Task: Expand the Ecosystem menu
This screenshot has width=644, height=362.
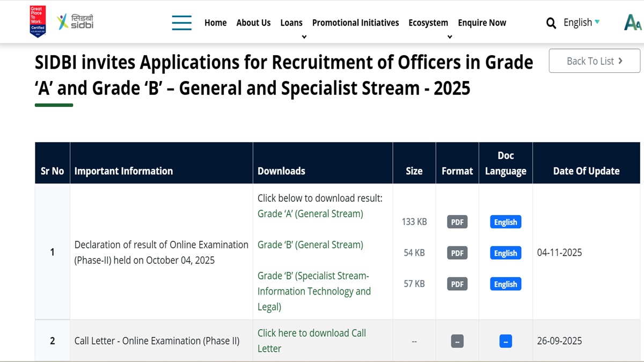Action: pos(428,23)
